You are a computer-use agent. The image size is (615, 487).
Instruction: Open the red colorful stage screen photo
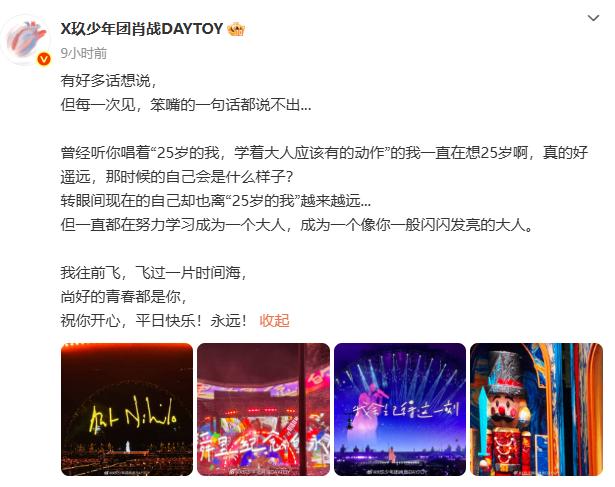(263, 409)
